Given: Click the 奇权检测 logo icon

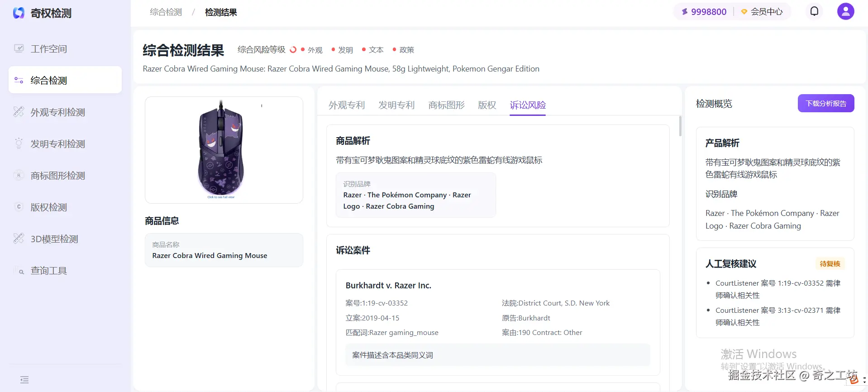Looking at the screenshot, I should pos(19,13).
